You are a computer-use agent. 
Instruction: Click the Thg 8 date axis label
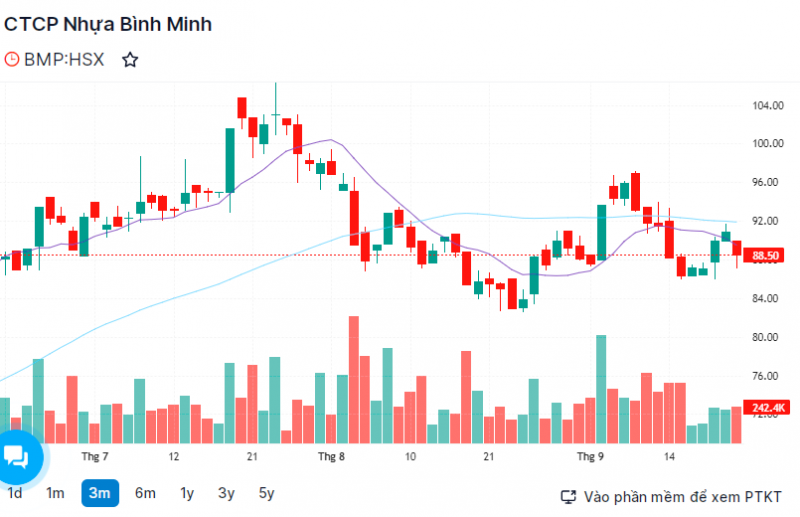[331, 457]
